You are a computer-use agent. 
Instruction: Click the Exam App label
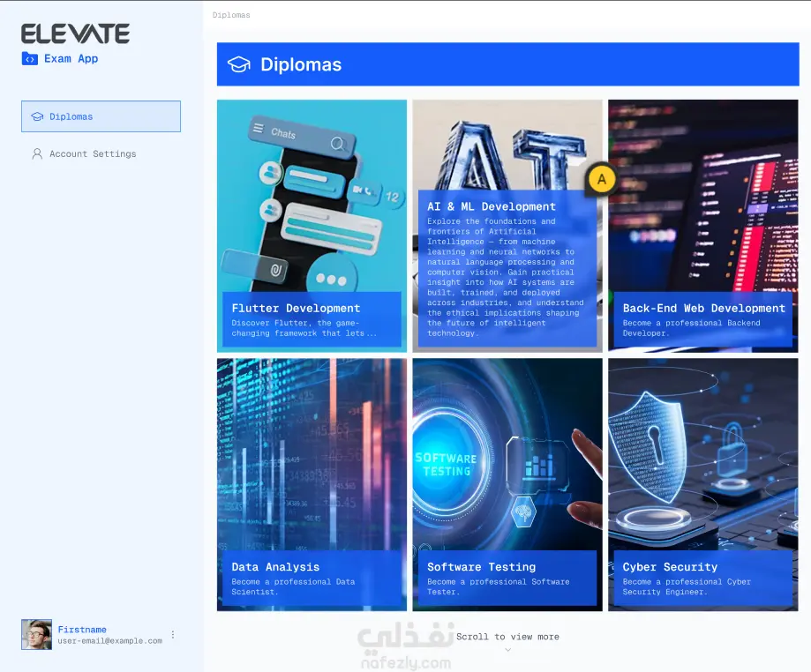coord(71,58)
